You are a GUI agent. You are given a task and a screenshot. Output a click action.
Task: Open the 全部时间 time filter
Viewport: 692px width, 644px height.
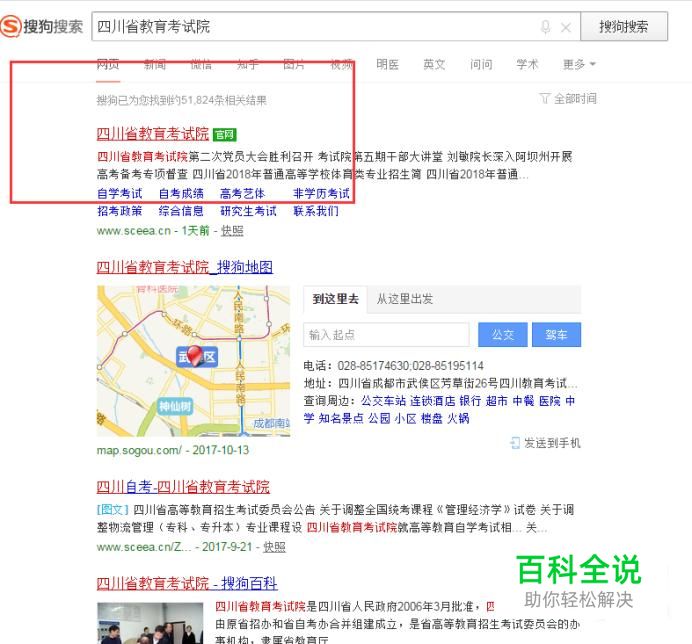tap(575, 98)
